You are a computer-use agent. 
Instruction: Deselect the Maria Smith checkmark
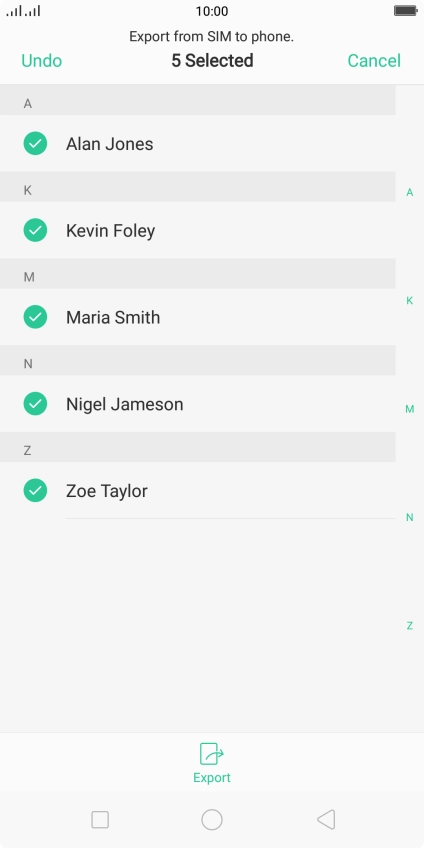click(35, 317)
